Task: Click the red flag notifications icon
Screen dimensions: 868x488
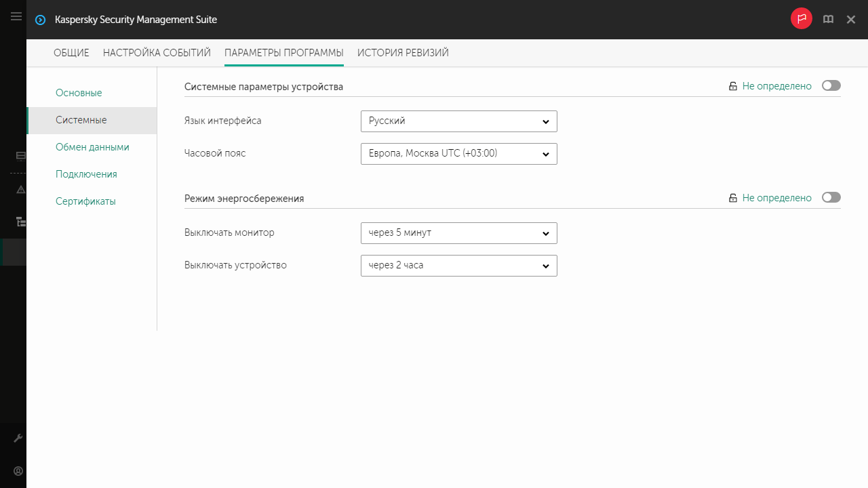Action: coord(801,19)
